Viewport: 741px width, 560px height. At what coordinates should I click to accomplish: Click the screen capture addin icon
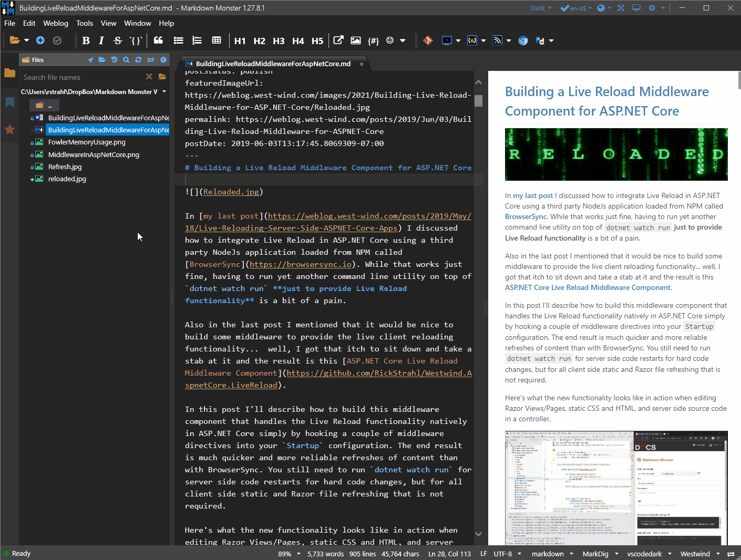(x=447, y=40)
